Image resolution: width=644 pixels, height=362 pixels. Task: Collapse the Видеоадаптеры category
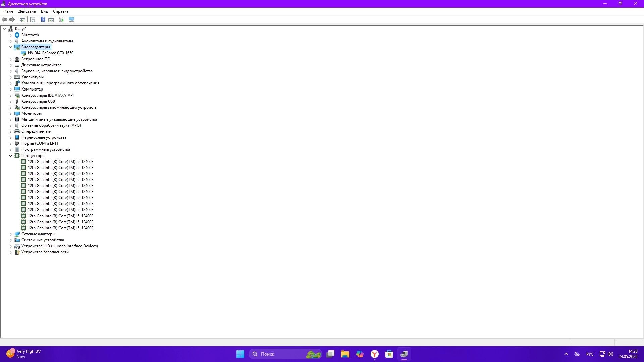coord(10,47)
